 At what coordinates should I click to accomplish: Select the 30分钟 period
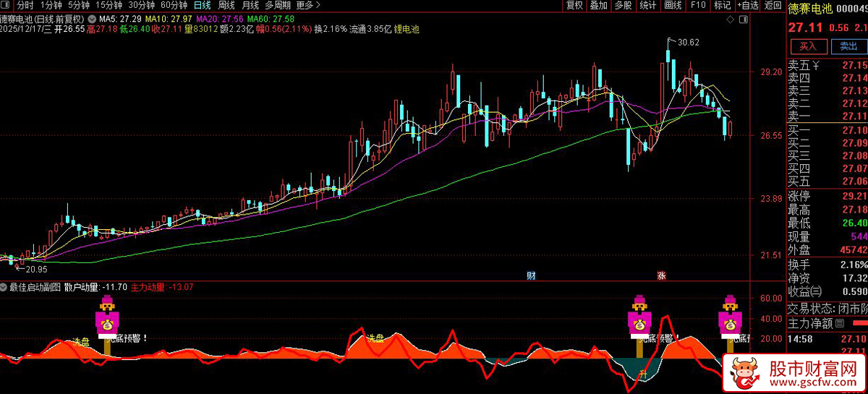pyautogui.click(x=141, y=5)
